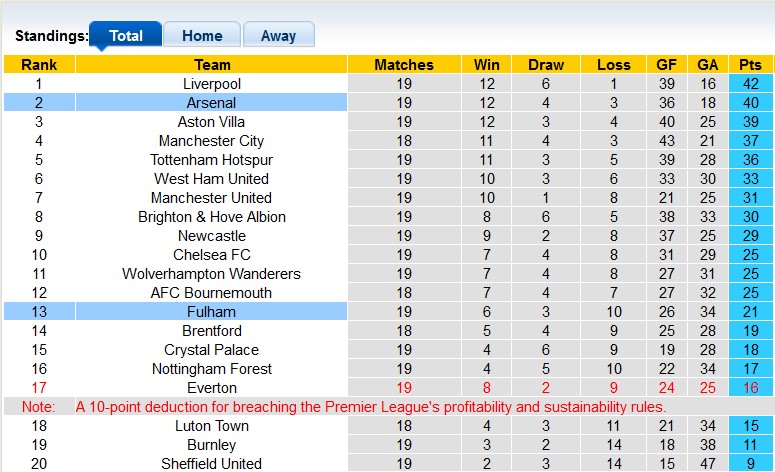The height and width of the screenshot is (472, 775).
Task: Click the Rank column header
Action: (39, 65)
